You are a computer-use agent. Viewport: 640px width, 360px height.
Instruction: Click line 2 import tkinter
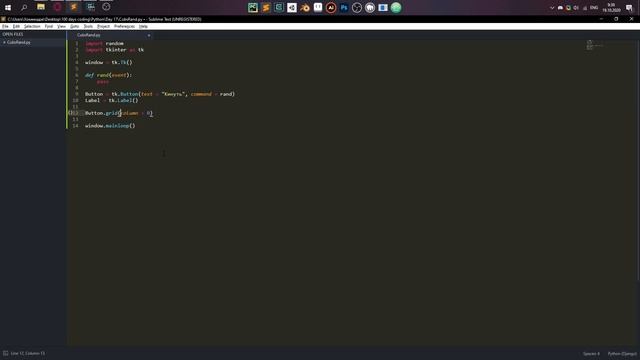pyautogui.click(x=115, y=50)
